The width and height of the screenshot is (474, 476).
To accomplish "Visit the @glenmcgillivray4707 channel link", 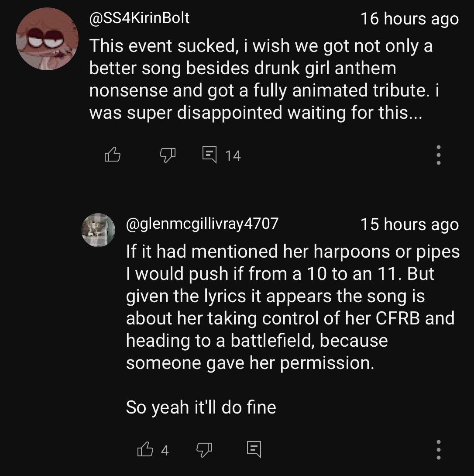I will point(202,224).
